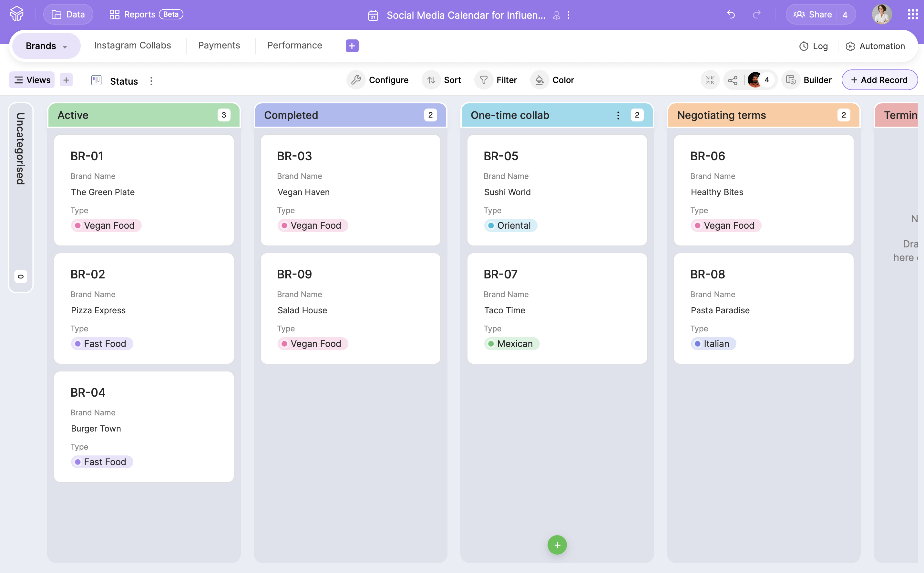Click Sushi World brand name
924x573 pixels.
point(507,192)
